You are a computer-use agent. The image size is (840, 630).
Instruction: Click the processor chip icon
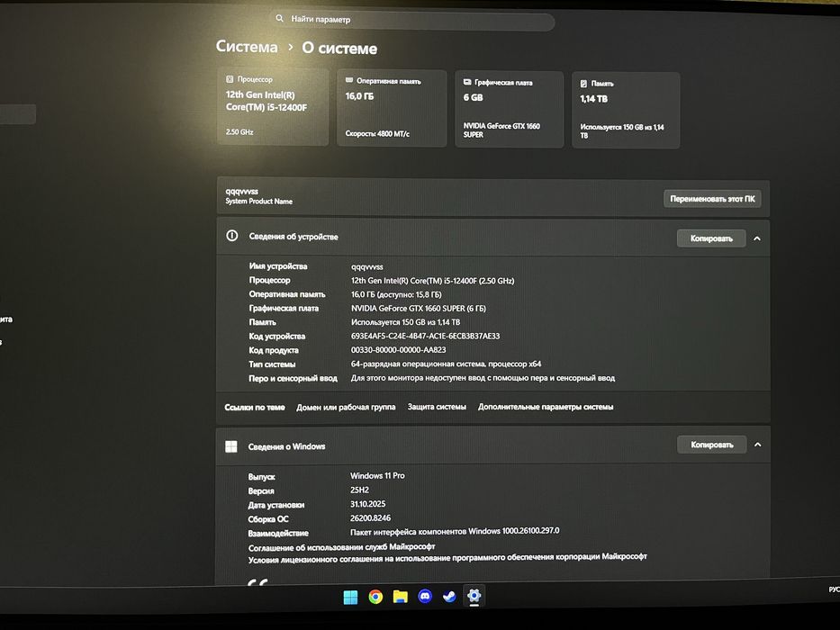point(230,79)
